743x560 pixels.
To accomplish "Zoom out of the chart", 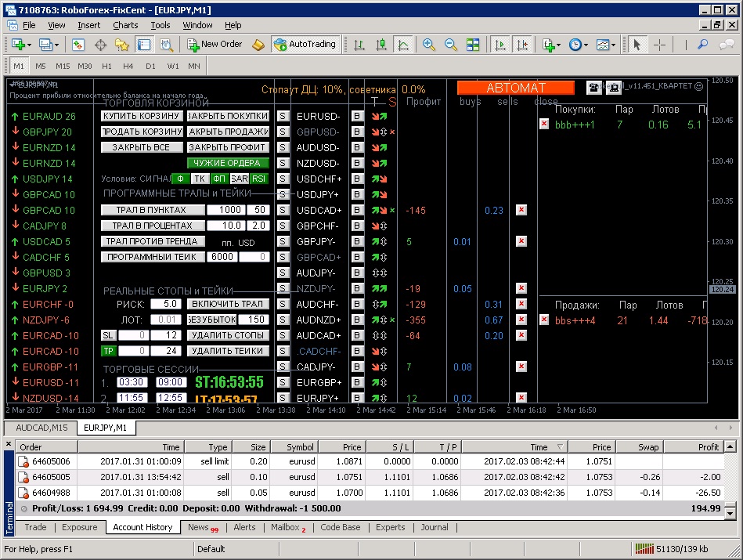I will (451, 45).
